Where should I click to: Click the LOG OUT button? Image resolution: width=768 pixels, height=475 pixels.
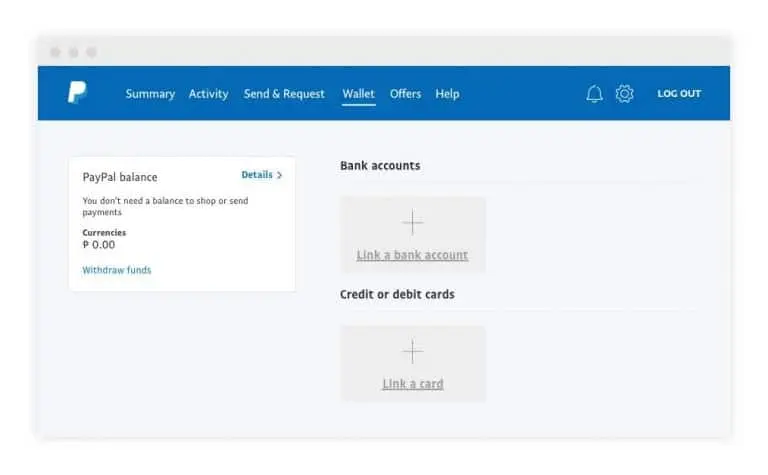679,94
